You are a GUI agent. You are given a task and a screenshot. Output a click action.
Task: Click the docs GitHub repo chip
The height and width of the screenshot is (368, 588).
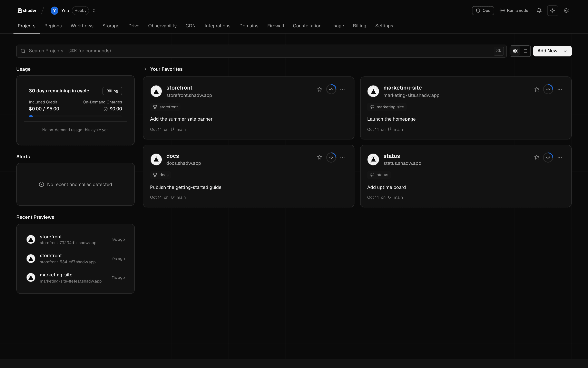click(x=161, y=175)
